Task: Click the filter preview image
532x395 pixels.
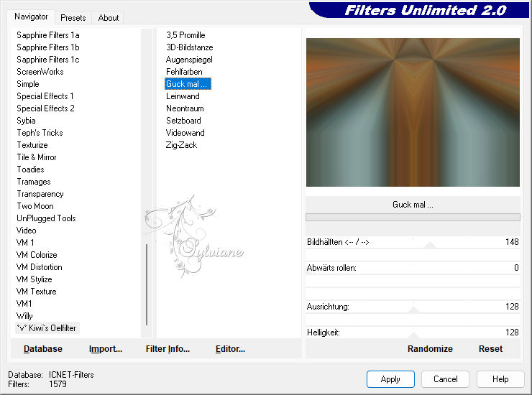Action: (413, 112)
